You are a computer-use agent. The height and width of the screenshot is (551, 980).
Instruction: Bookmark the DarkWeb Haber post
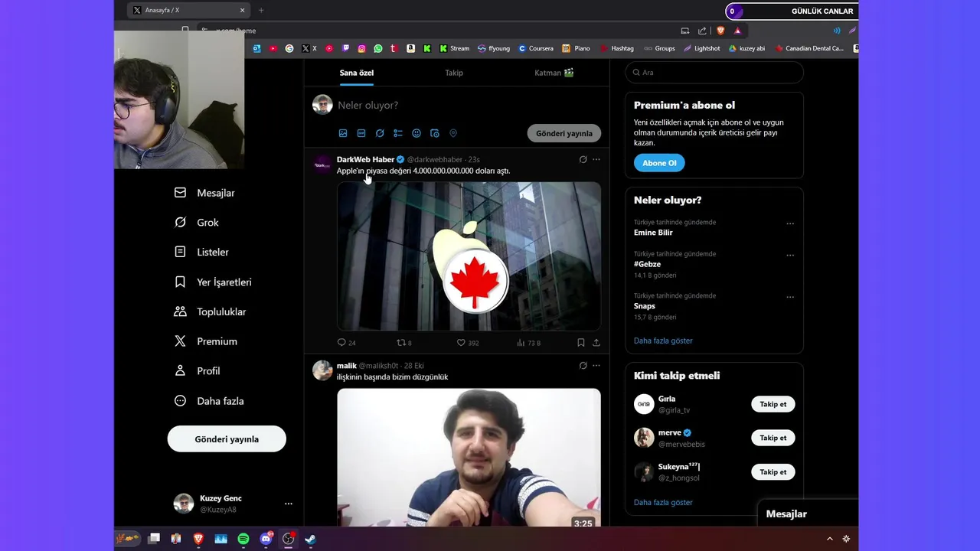pyautogui.click(x=581, y=343)
